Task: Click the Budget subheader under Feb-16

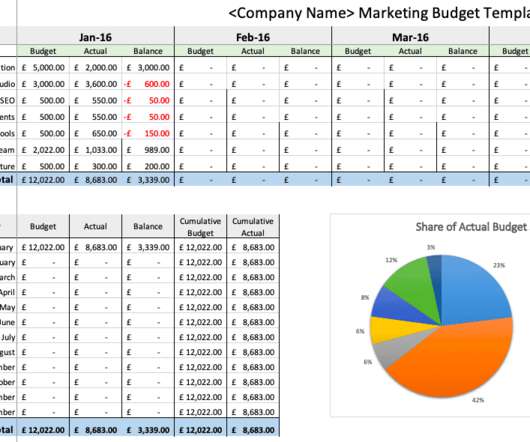Action: 200,51
